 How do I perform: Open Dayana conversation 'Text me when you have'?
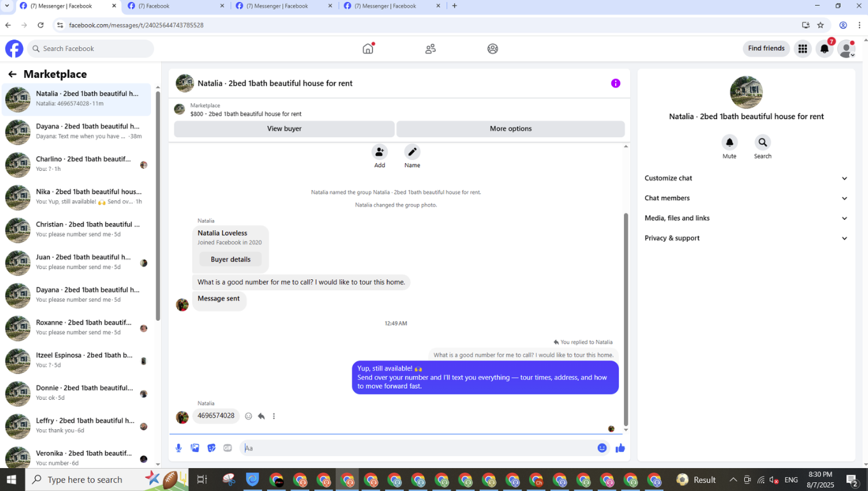[76, 131]
